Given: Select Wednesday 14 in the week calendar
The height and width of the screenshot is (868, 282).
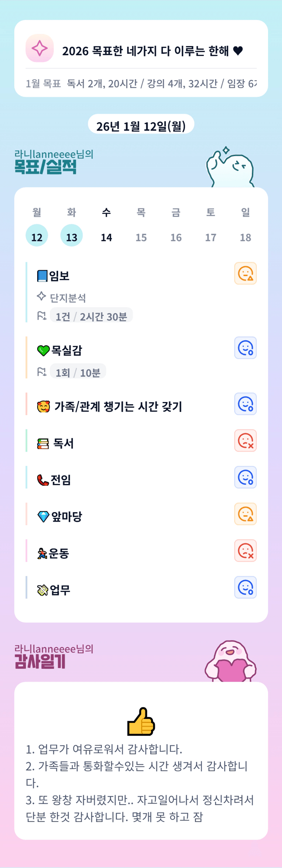Looking at the screenshot, I should pos(106,237).
